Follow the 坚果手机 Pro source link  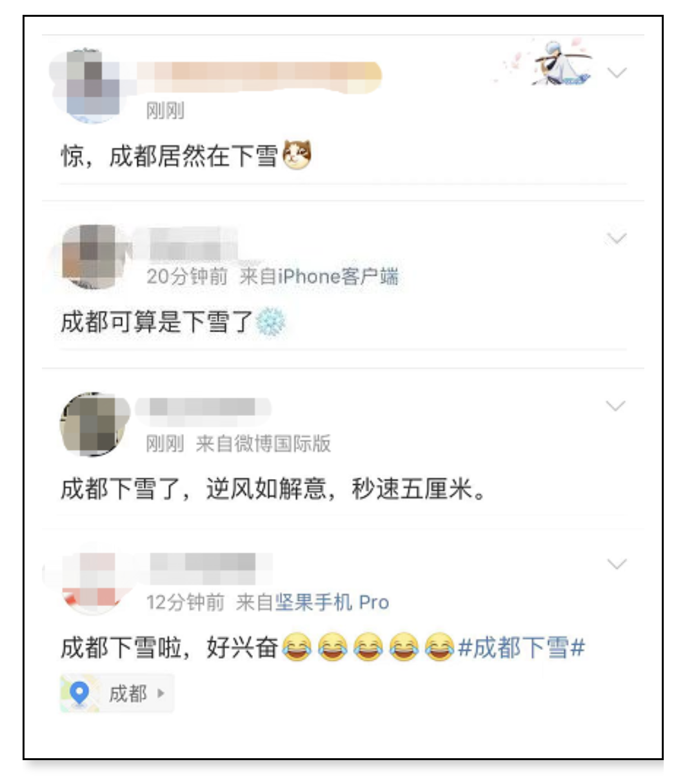[x=332, y=603]
